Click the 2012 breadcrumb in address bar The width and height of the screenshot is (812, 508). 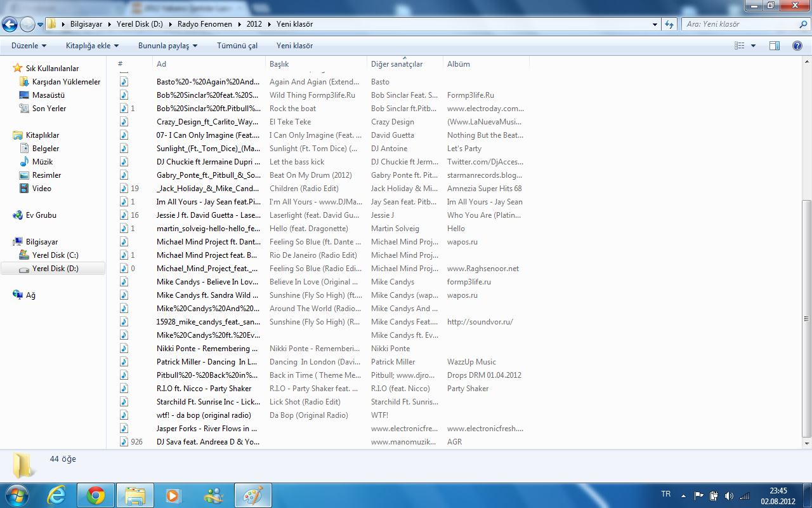click(254, 24)
